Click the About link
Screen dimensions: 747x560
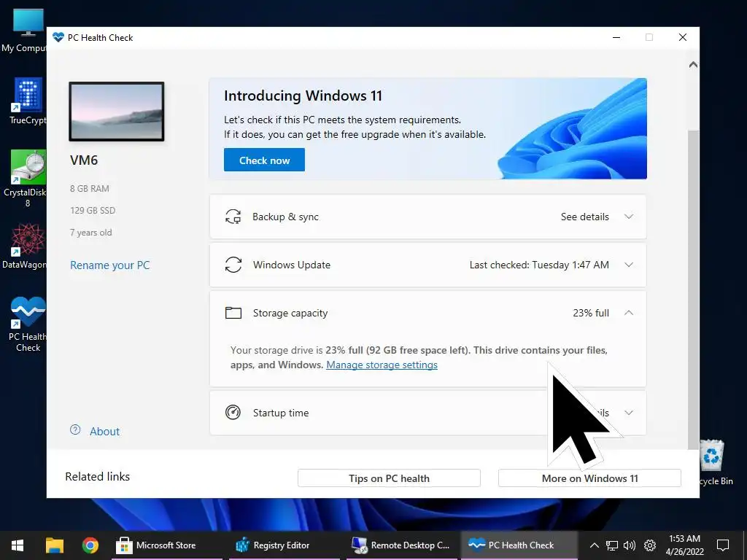(105, 432)
